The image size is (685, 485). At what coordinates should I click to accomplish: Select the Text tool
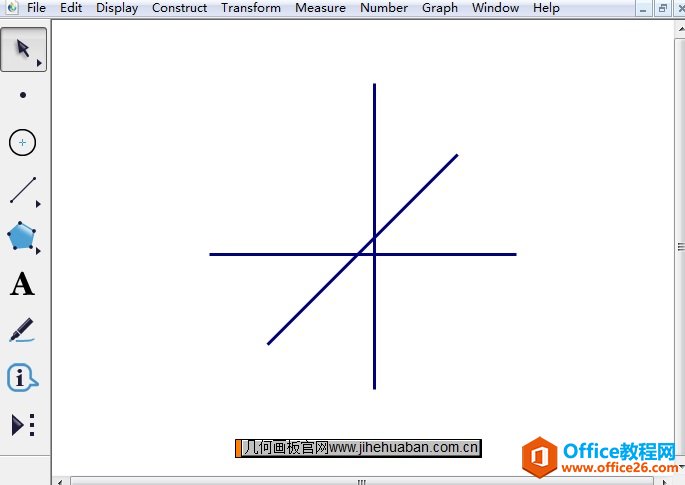[22, 284]
